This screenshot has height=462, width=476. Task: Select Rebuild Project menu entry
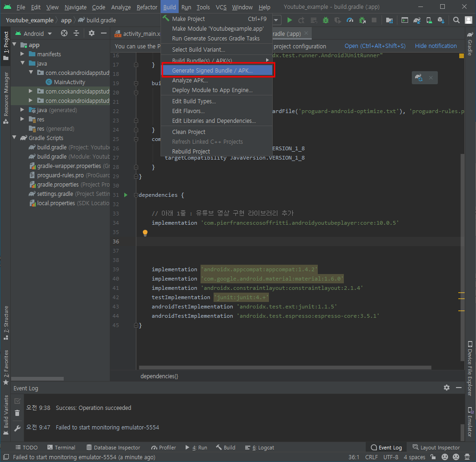217,151
